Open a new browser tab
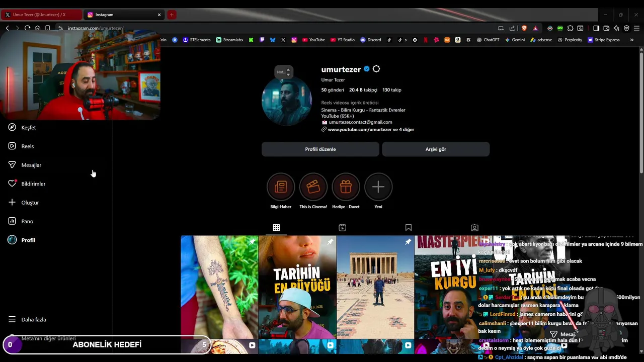This screenshot has height=362, width=644. click(172, 15)
